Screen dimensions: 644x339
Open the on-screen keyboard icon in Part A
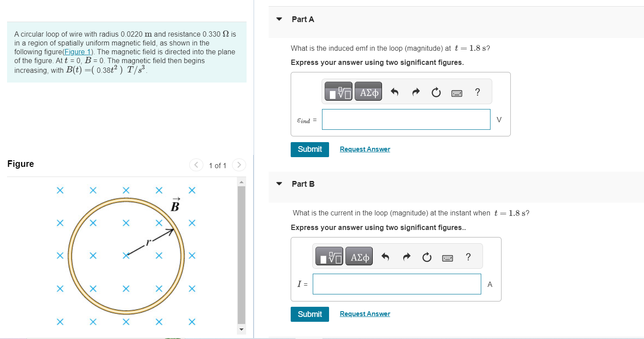457,92
